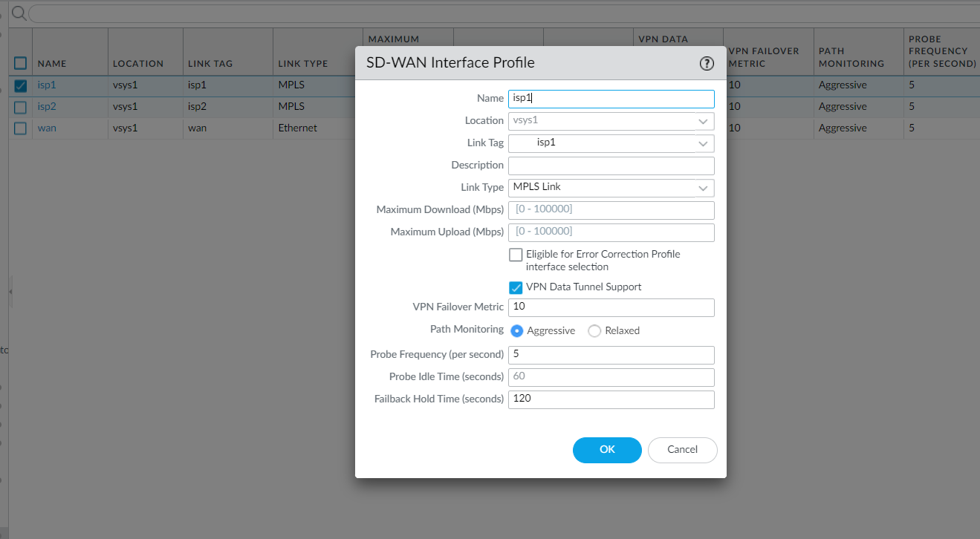Click the help icon in the dialog header
Image resolution: width=980 pixels, height=539 pixels.
click(706, 63)
